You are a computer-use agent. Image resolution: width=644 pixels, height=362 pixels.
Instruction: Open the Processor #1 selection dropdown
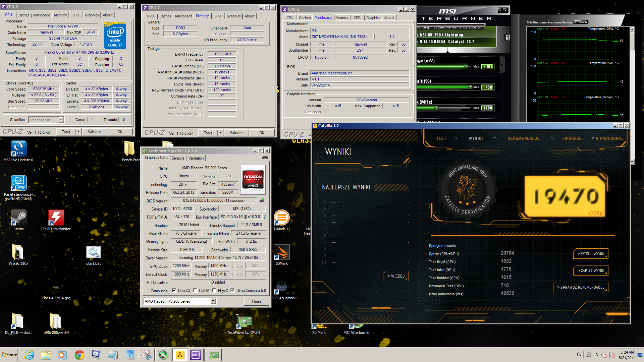(x=61, y=120)
